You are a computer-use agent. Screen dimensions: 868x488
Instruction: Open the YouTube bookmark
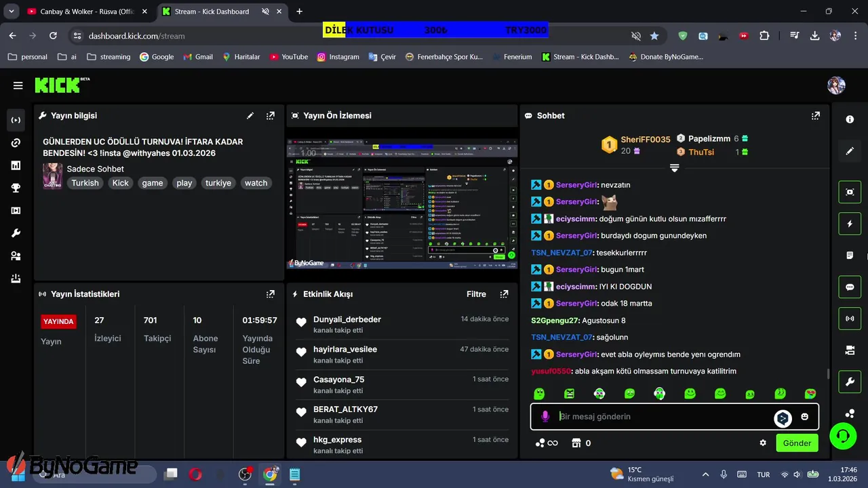tap(289, 57)
